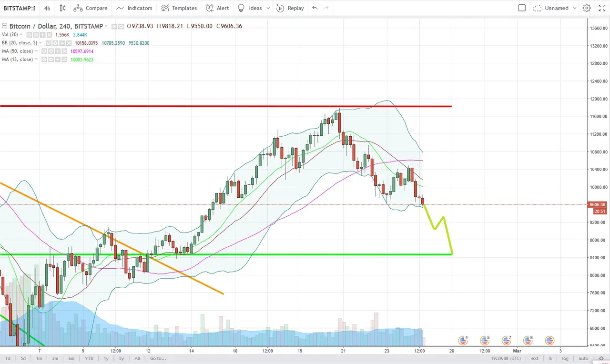Toggle fullscreen mode
The width and height of the screenshot is (610, 364).
click(x=602, y=8)
